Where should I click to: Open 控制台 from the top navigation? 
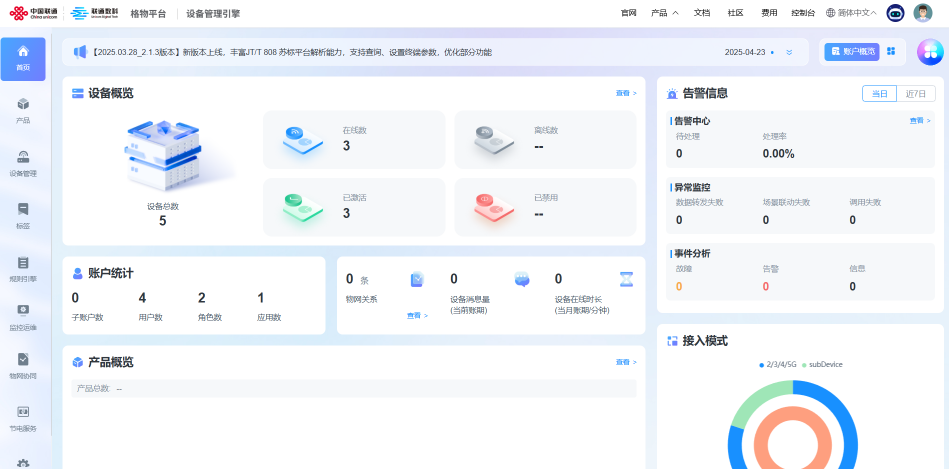[x=802, y=13]
